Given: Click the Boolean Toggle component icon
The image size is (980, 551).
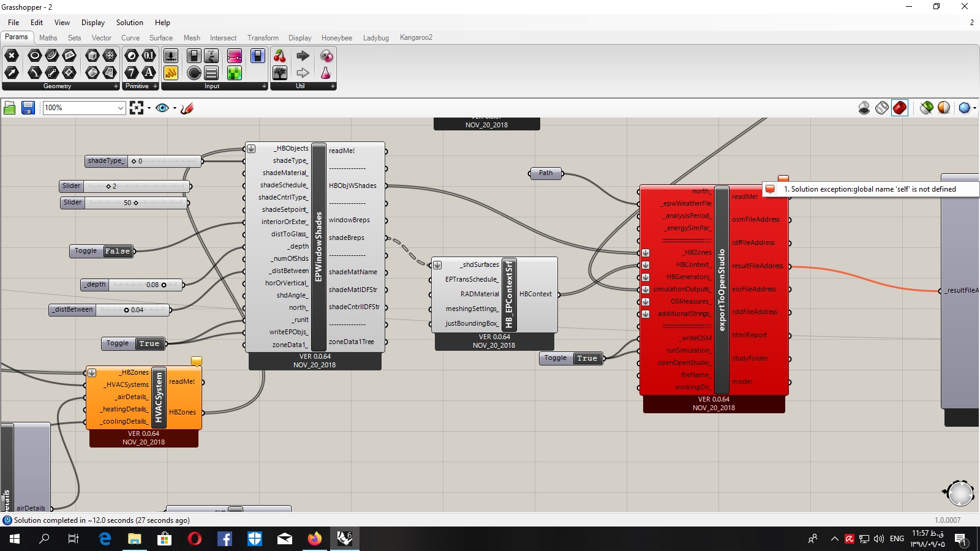Looking at the screenshot, I should pyautogui.click(x=194, y=56).
